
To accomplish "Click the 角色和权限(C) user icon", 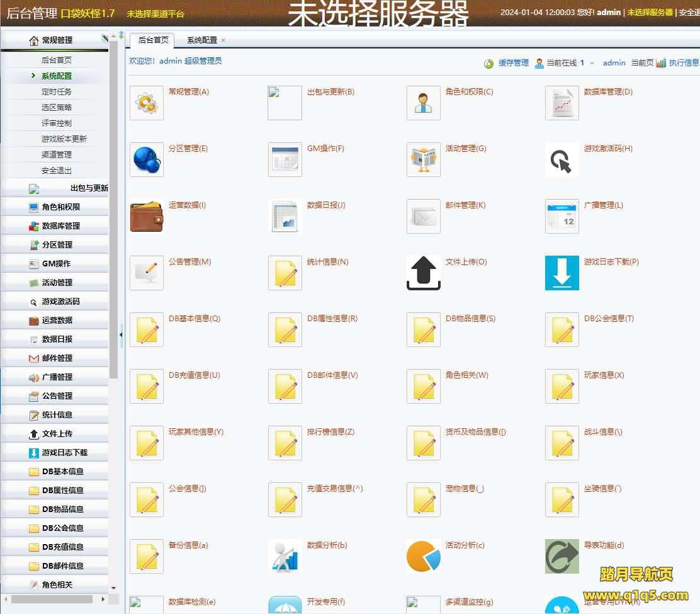I will click(424, 103).
